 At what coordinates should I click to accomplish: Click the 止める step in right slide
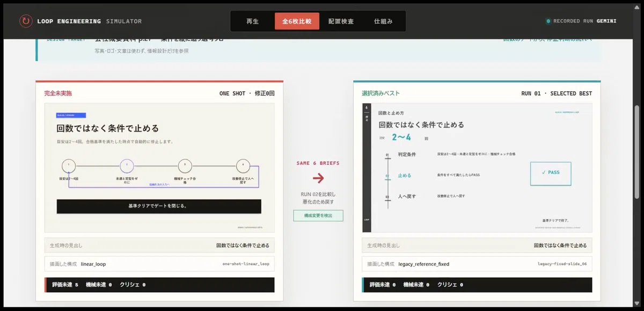point(405,176)
